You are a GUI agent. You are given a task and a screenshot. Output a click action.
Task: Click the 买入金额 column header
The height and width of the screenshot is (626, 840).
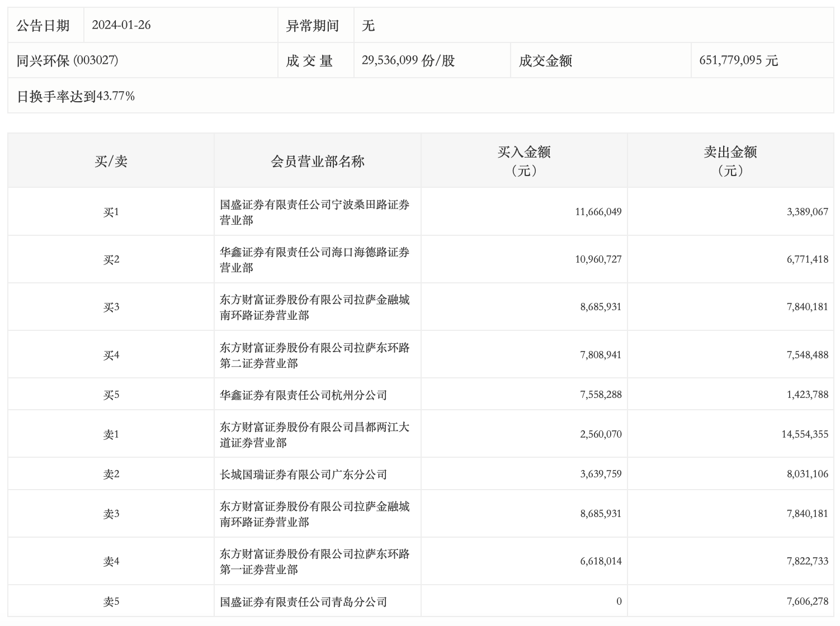(524, 161)
